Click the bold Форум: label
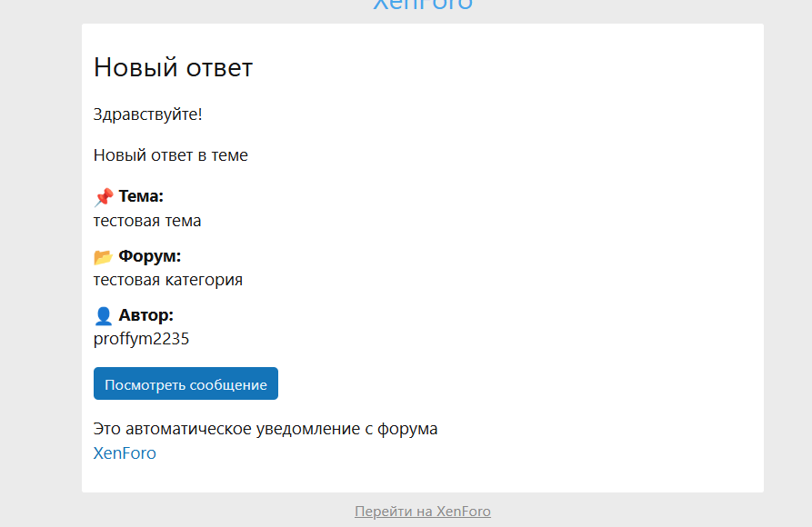 (x=149, y=256)
